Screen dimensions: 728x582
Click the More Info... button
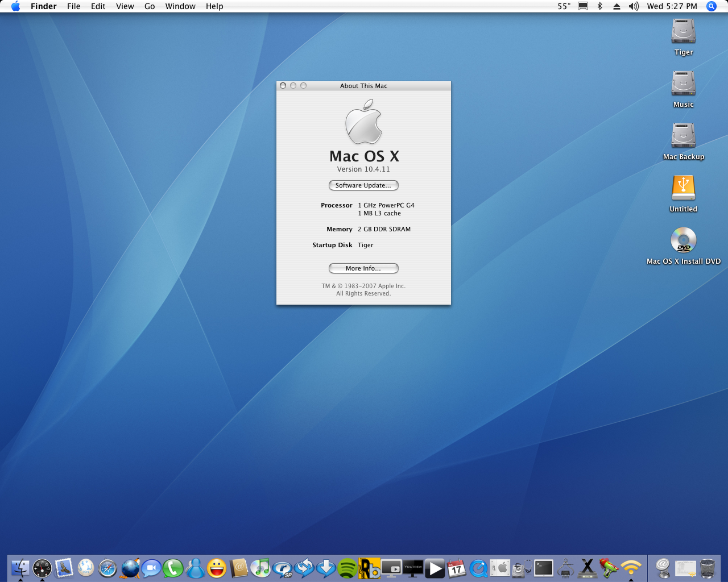tap(363, 268)
